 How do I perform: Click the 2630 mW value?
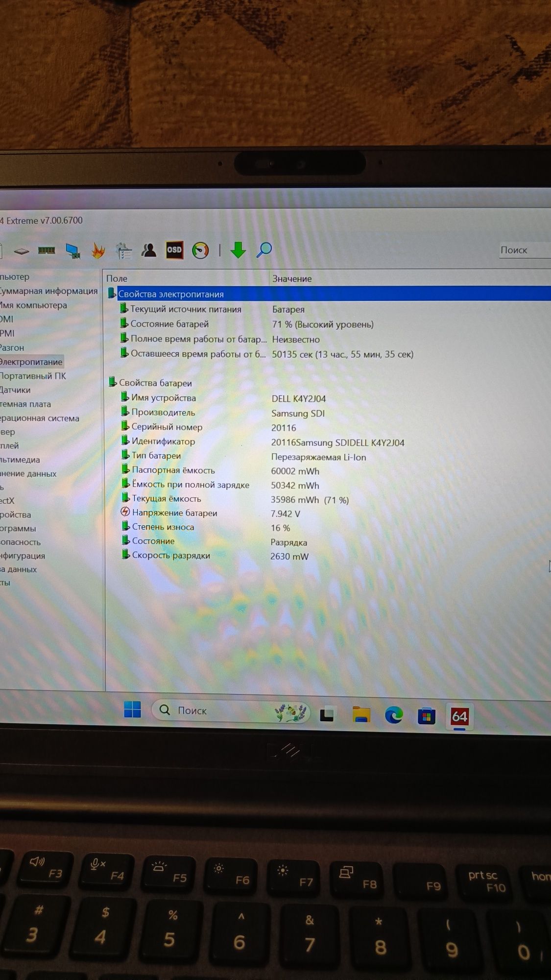289,556
